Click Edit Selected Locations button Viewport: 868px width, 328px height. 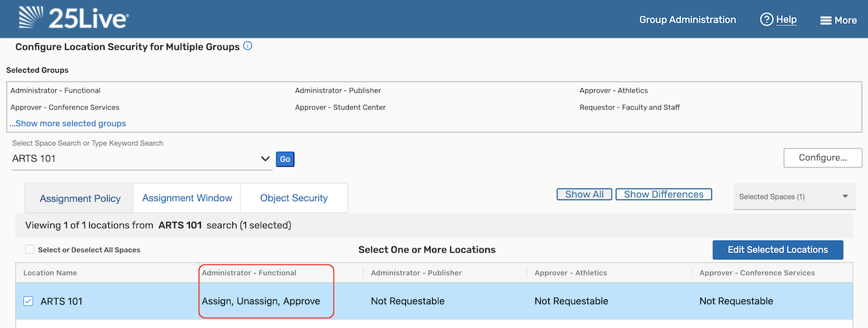(x=777, y=250)
